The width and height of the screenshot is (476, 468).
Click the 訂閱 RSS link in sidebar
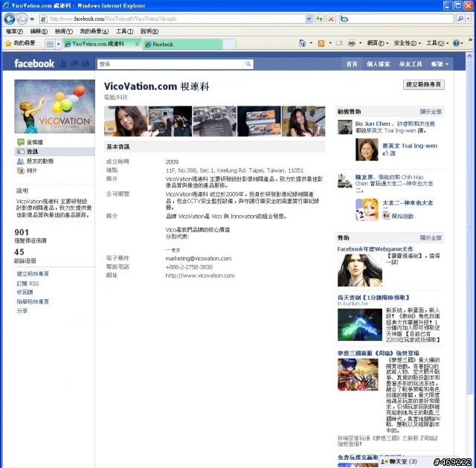pos(28,283)
